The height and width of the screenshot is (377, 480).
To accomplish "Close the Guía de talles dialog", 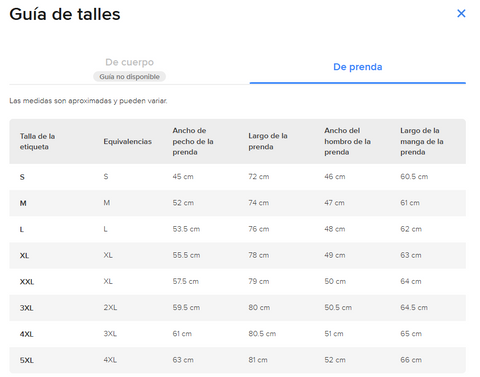I will tap(461, 13).
